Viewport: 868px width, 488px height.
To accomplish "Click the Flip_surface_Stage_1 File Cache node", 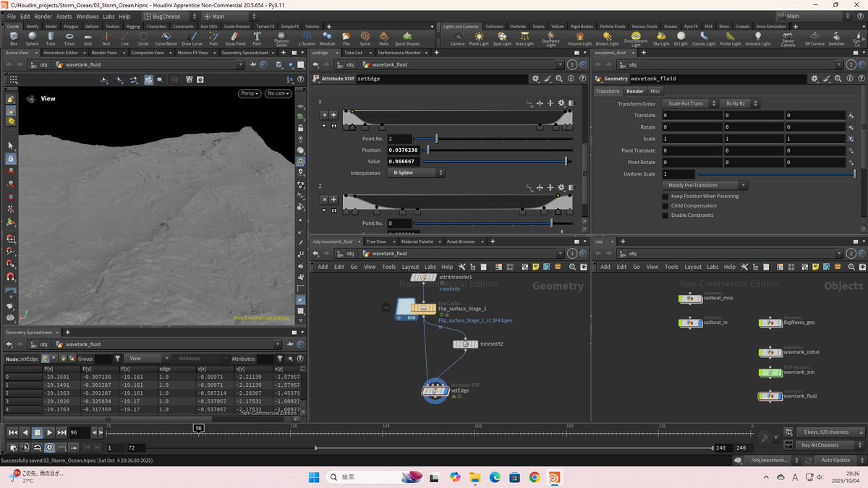I will click(x=423, y=309).
